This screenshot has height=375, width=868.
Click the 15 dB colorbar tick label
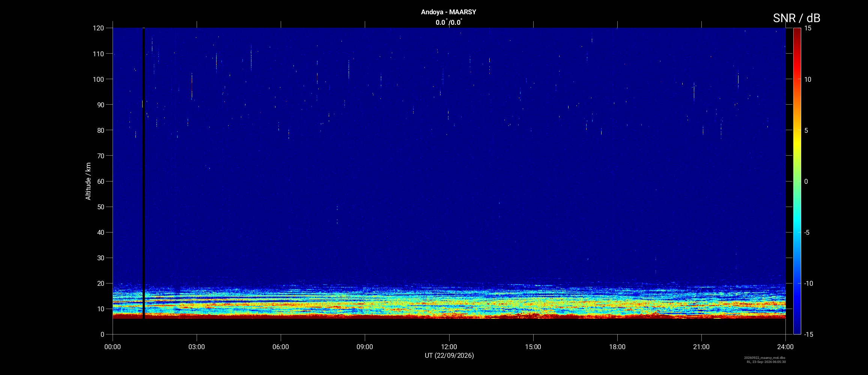click(808, 28)
